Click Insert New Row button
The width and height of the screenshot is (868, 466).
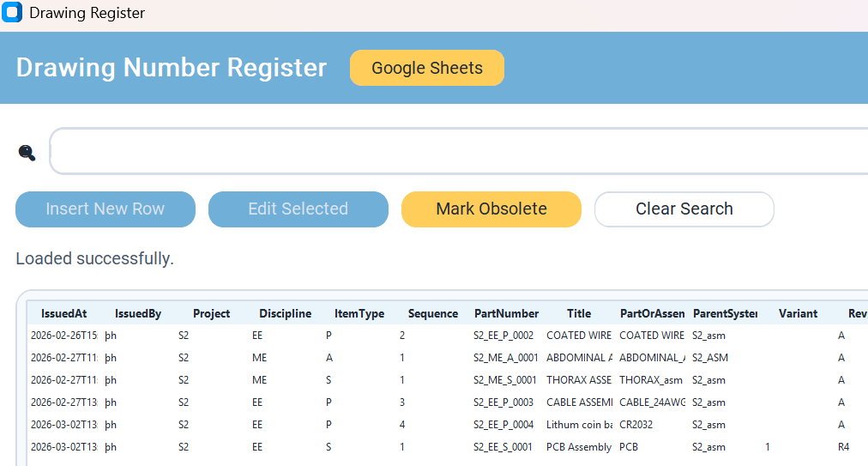tap(105, 209)
